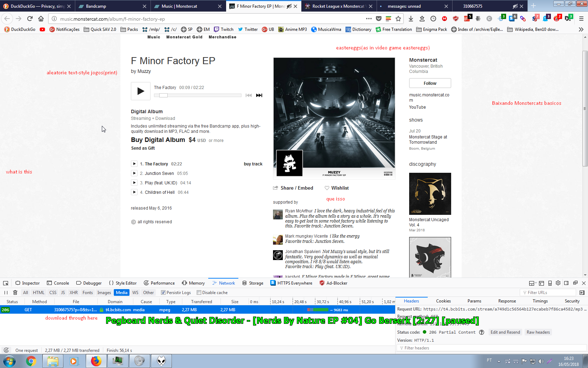This screenshot has width=588, height=368.
Task: Bookmark this page with star icon
Action: point(398,19)
